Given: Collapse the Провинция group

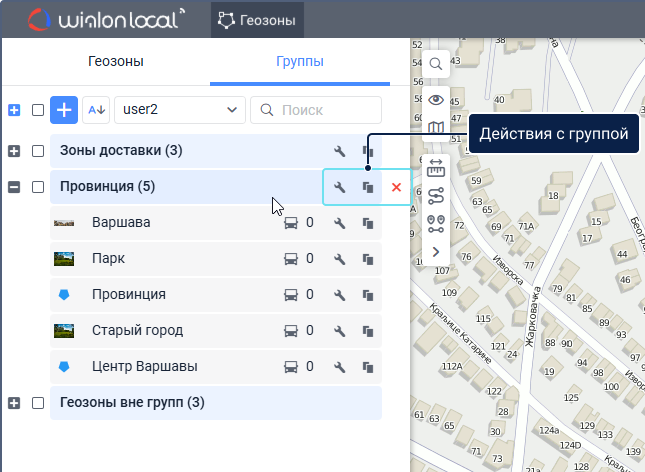Looking at the screenshot, I should pos(14,187).
